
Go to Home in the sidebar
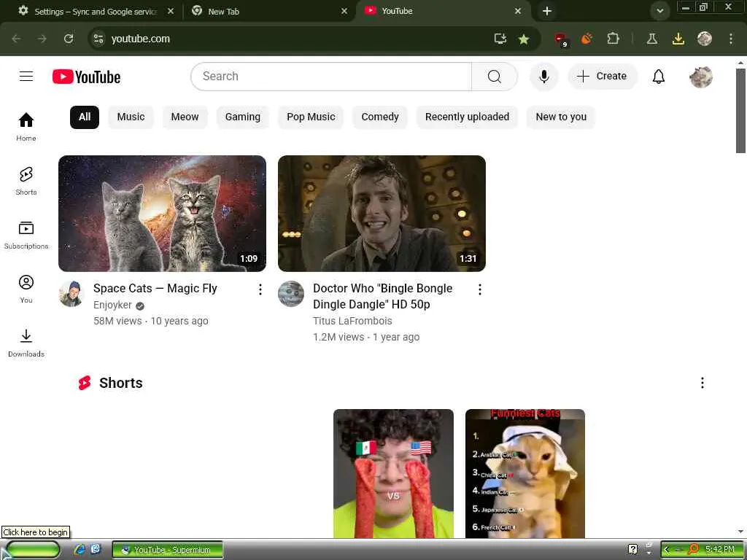(x=26, y=127)
